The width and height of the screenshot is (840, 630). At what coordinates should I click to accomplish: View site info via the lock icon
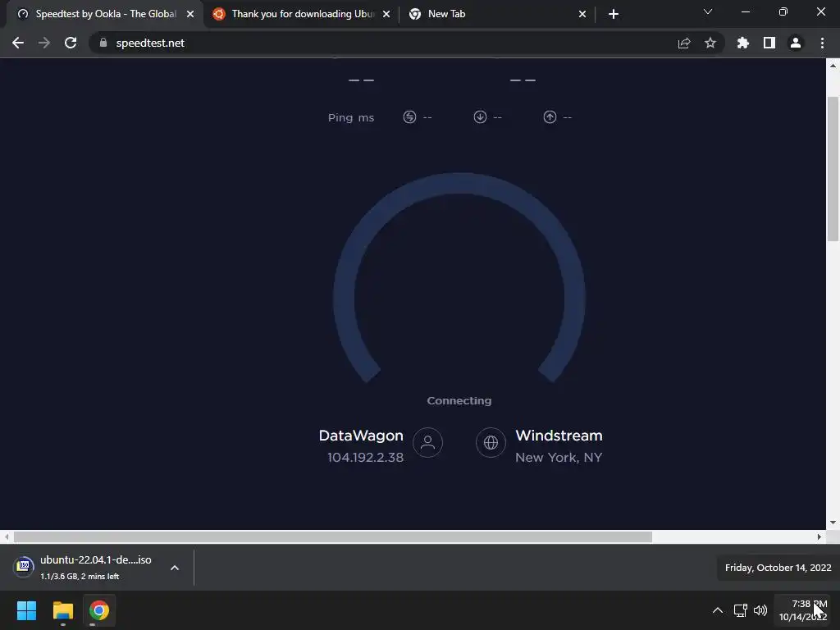103,43
